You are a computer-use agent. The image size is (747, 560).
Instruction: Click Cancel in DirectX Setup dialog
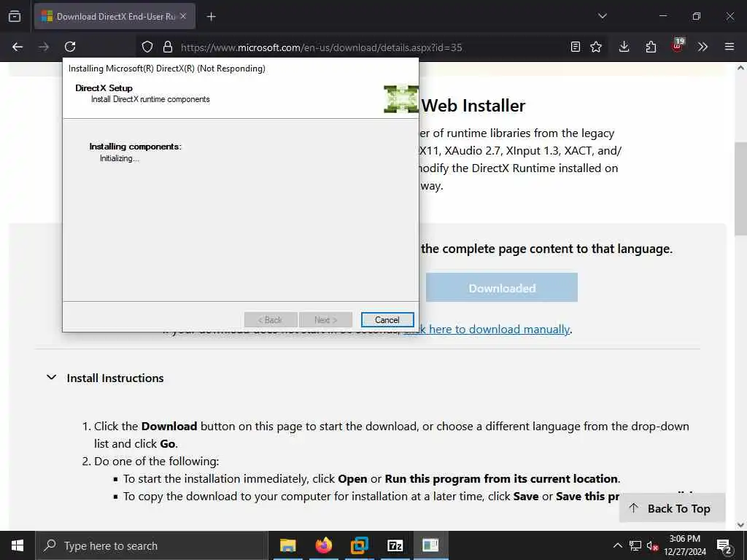387,320
